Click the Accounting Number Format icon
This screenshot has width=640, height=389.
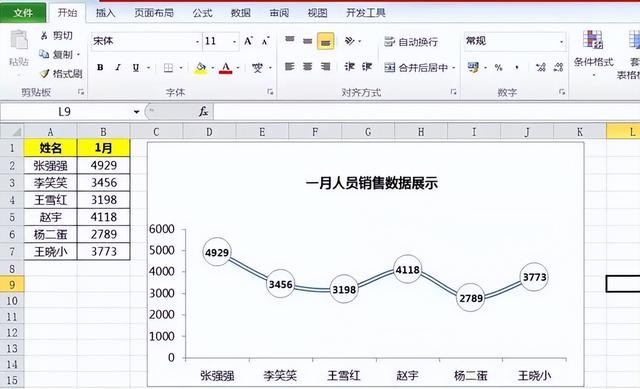(473, 67)
